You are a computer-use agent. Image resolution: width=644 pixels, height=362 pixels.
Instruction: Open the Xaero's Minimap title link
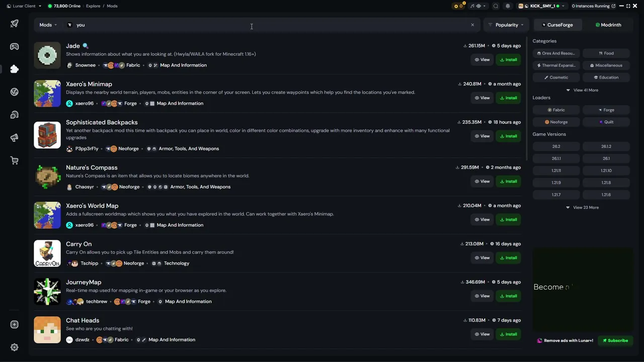point(89,84)
